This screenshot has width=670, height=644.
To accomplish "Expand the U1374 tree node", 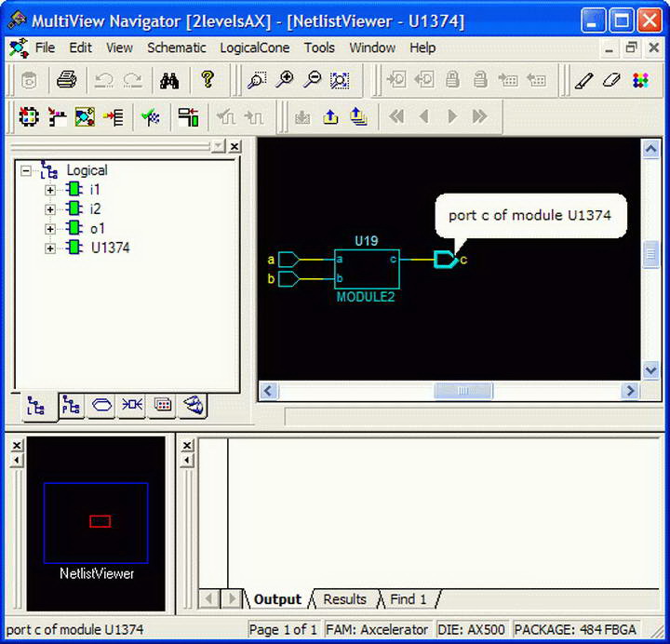I will pos(50,248).
